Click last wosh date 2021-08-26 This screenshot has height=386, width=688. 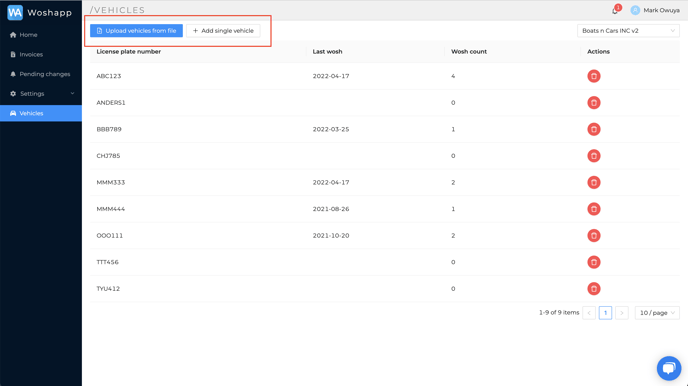[x=331, y=209]
